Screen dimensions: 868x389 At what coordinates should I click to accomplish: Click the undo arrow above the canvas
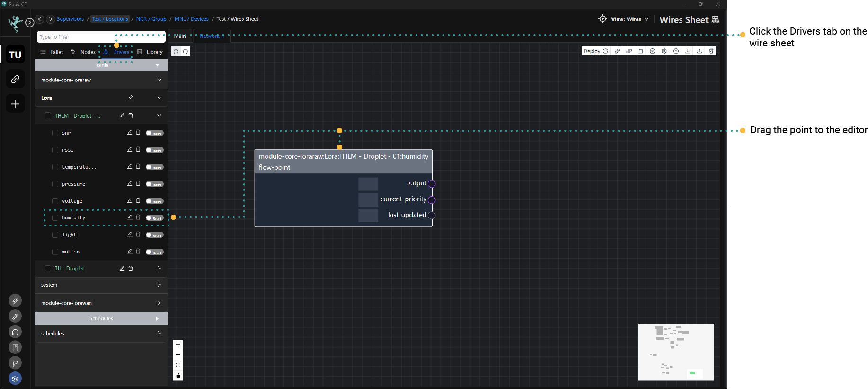[x=176, y=51]
